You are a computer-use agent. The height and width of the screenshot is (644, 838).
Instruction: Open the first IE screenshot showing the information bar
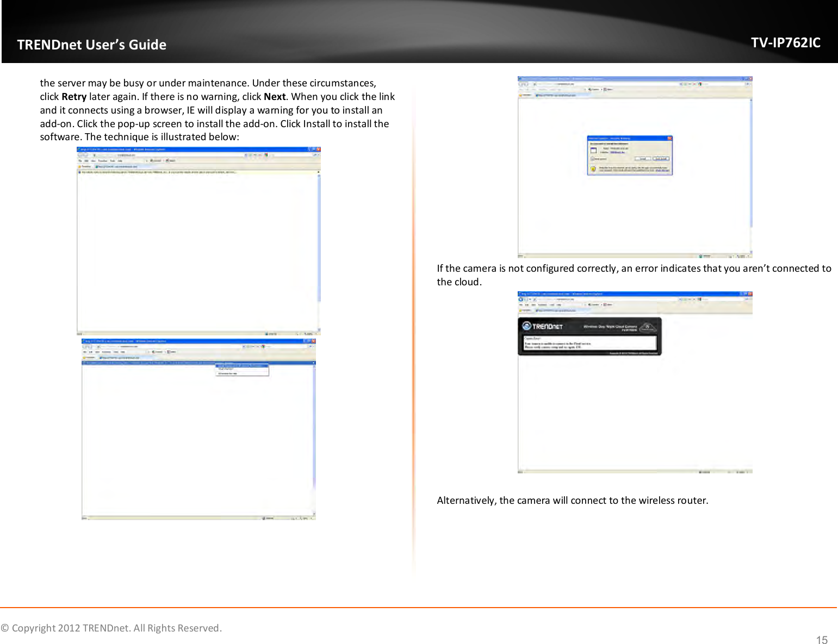pos(198,241)
